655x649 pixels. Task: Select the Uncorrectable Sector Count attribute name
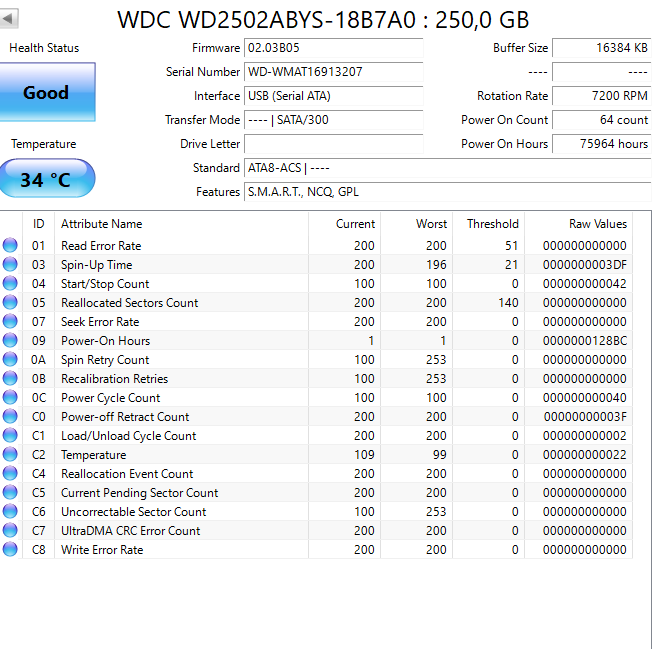click(134, 512)
